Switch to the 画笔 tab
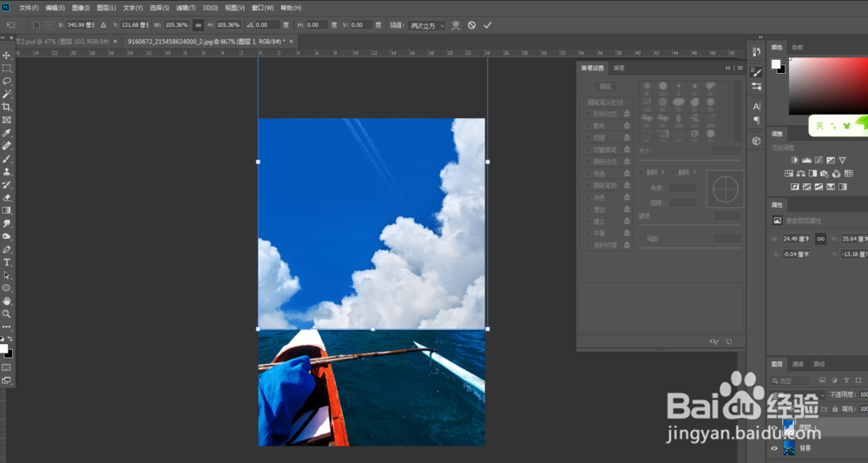Screen dimensions: 868x463 [x=619, y=68]
